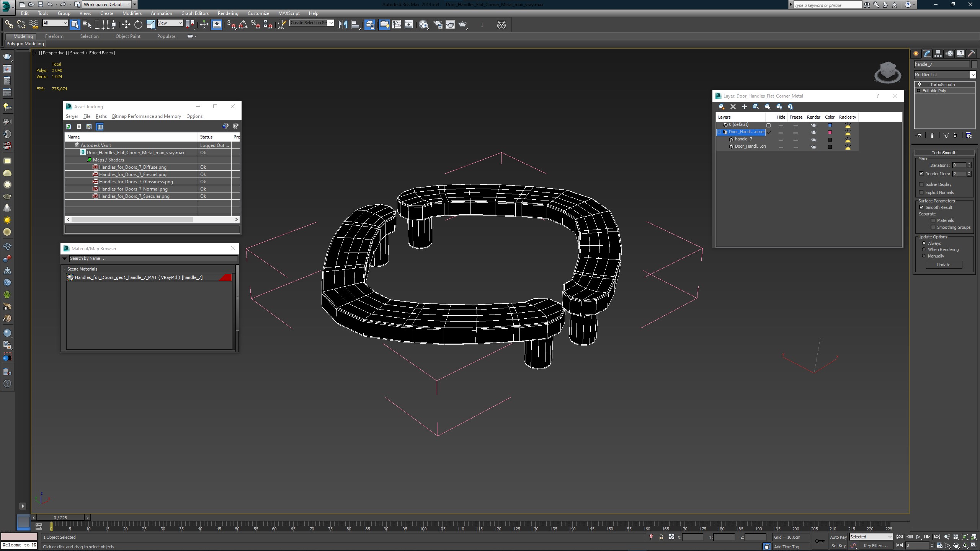Toggle the Percent Snap icon
Screen dimensions: 980x551
pos(255,25)
